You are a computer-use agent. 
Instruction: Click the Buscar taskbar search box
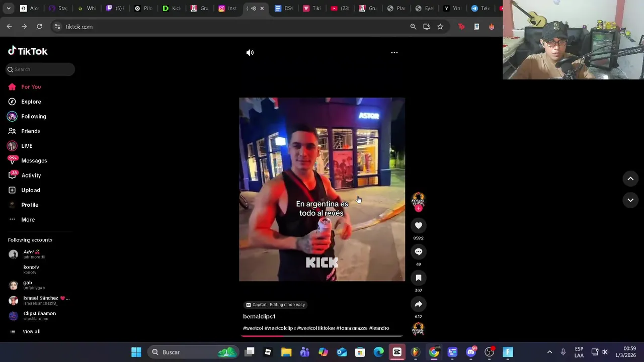coord(194,352)
